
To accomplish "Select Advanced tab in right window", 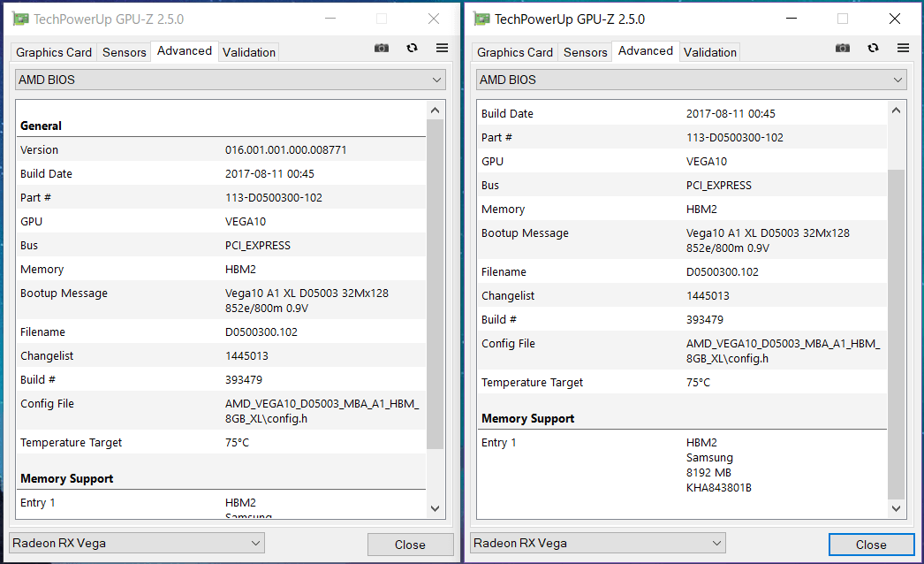I will [645, 50].
